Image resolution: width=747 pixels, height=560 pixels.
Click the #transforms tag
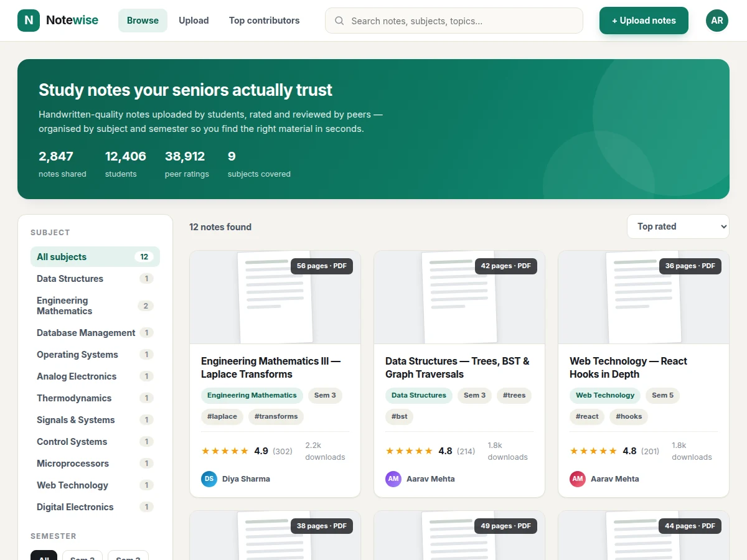click(x=276, y=416)
